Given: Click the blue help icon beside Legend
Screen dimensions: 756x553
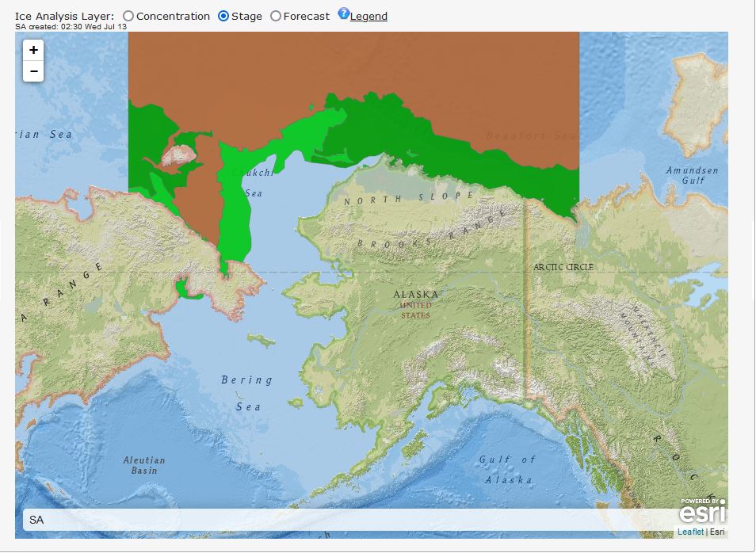Looking at the screenshot, I should 343,13.
